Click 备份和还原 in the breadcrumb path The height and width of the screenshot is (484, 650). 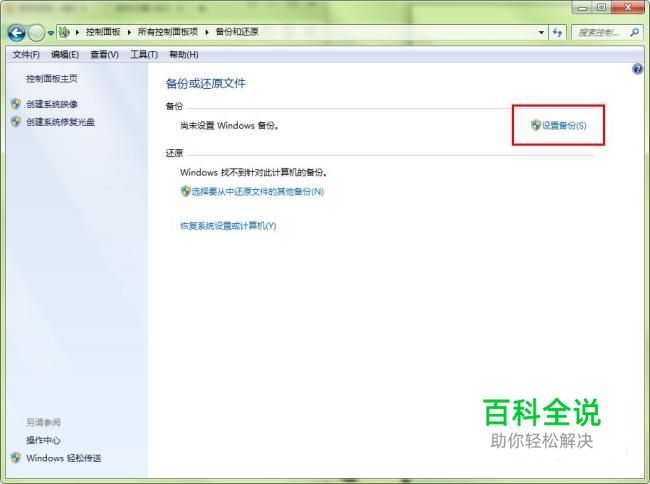pos(237,32)
